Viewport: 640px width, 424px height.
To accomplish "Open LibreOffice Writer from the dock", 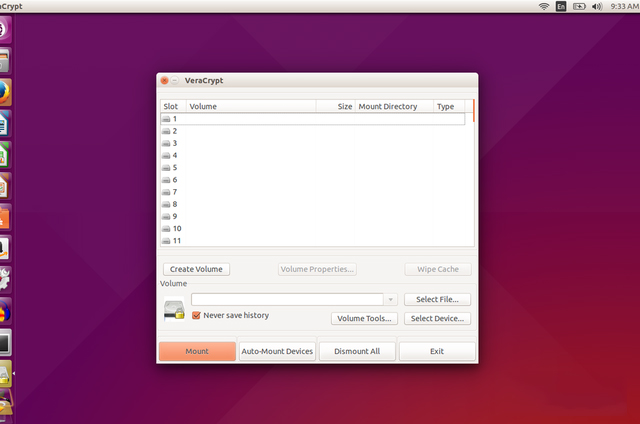I will tap(4, 124).
